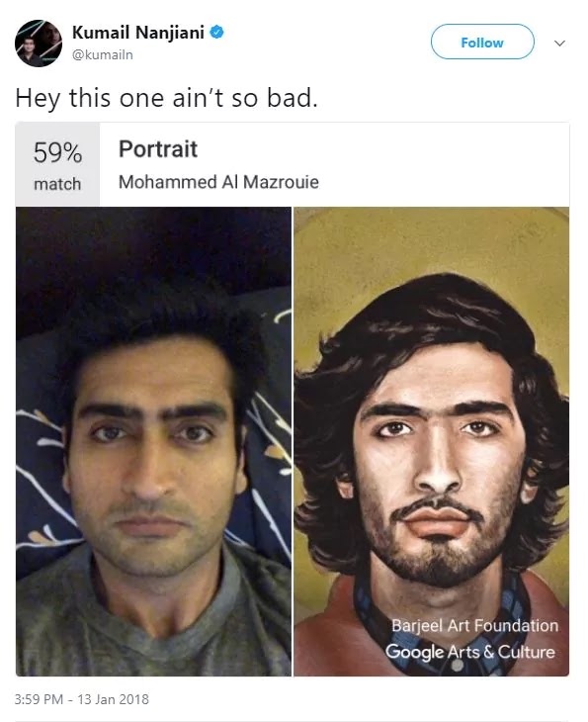Click the Mohammed Al Mazrouie artist name
Screen dimensions: 588x722
click(x=218, y=182)
